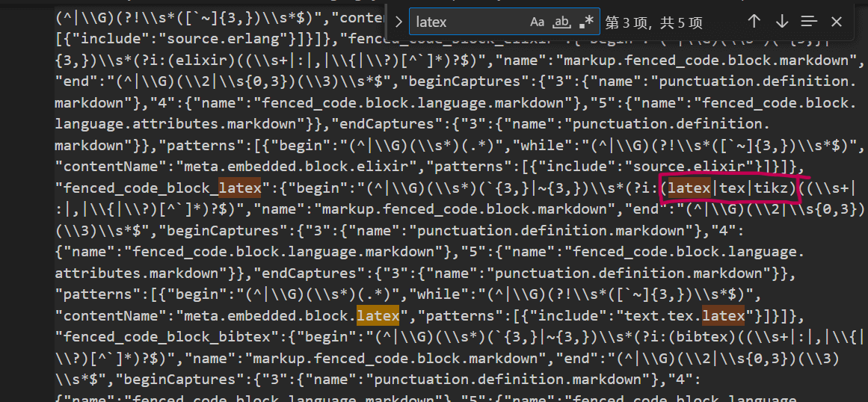Toggle Match Case (Aa) option
Image resolution: width=868 pixels, height=402 pixels.
tap(537, 22)
